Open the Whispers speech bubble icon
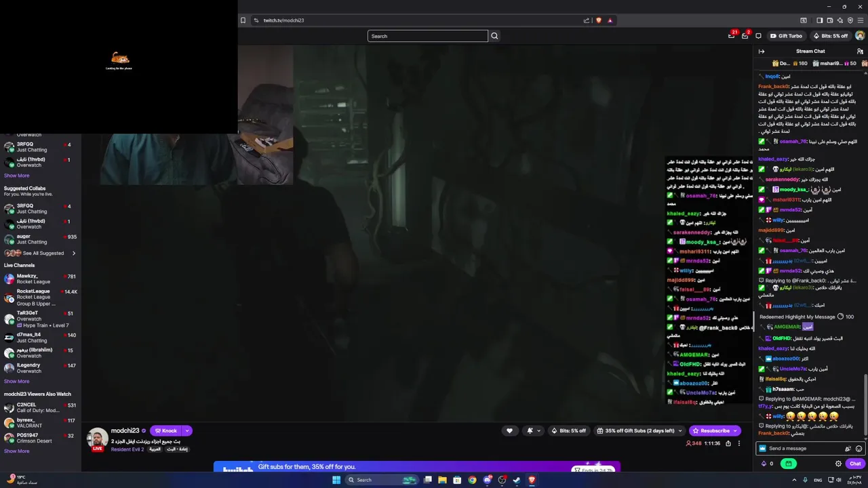Screen dimensions: 868x488 click(758, 36)
